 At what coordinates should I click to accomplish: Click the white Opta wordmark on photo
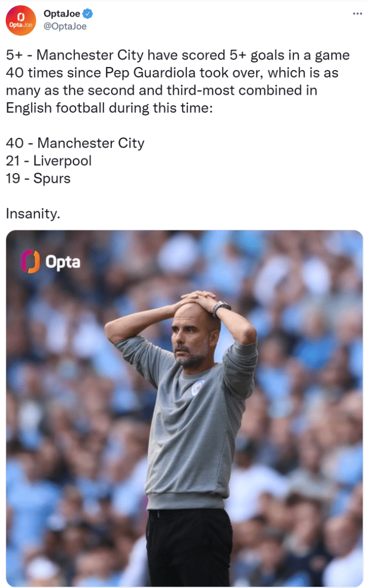coord(63,262)
